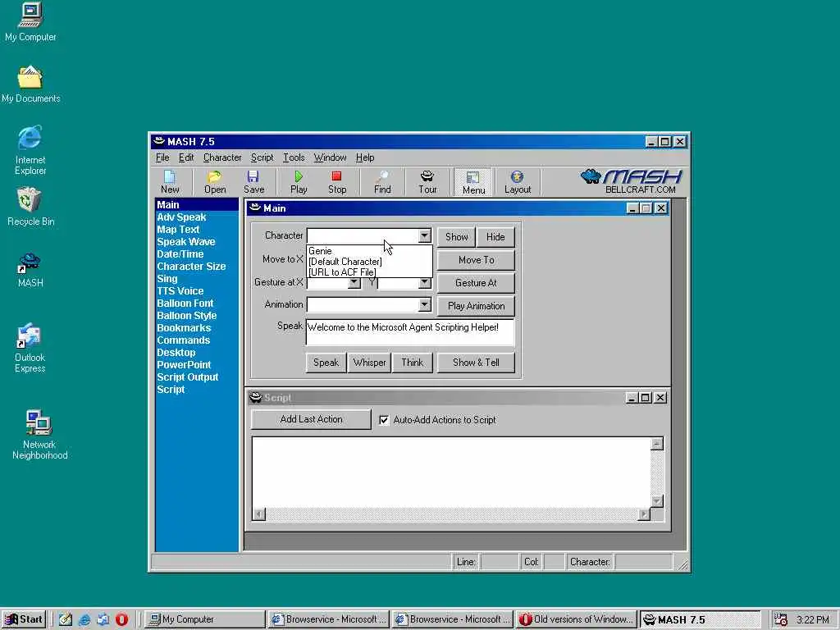Open the Layout toolbar option
Screen dimensions: 840x630
[518, 182]
